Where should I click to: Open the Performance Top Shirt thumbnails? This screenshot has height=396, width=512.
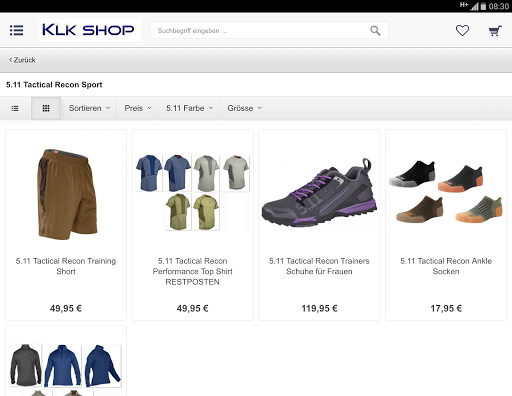[193, 192]
